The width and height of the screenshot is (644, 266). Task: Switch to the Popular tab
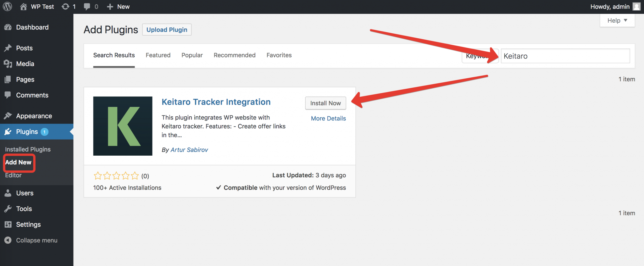192,55
